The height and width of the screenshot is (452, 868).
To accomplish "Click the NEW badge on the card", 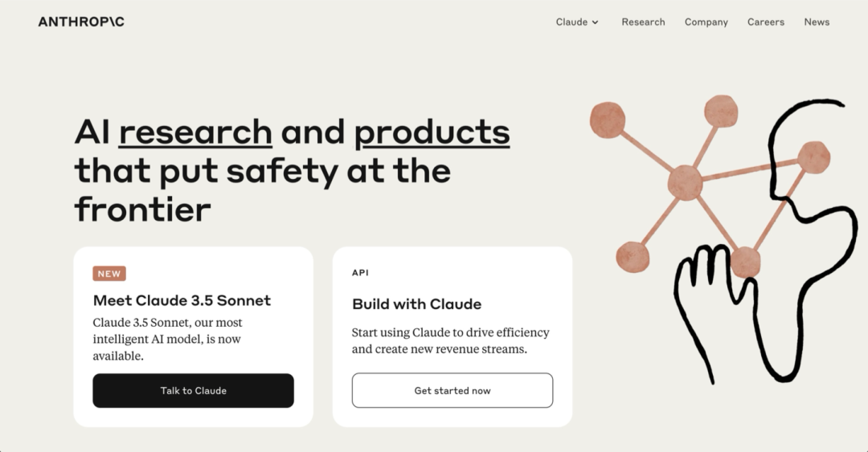I will pos(109,274).
